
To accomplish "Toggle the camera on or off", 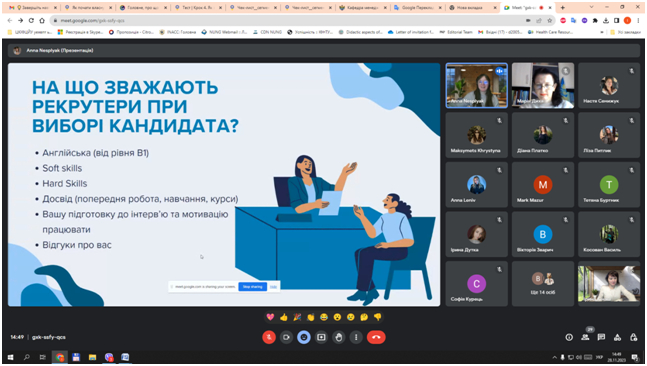I will coord(286,337).
